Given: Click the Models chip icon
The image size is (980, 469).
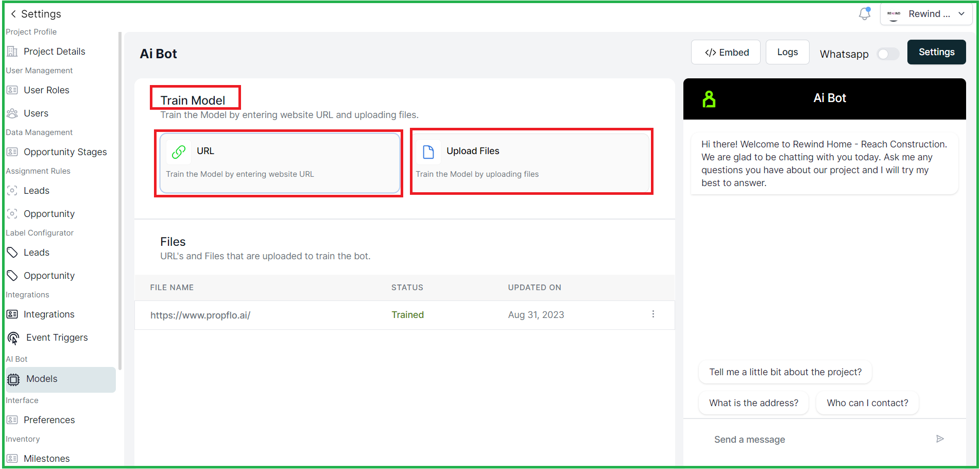Looking at the screenshot, I should 13,380.
